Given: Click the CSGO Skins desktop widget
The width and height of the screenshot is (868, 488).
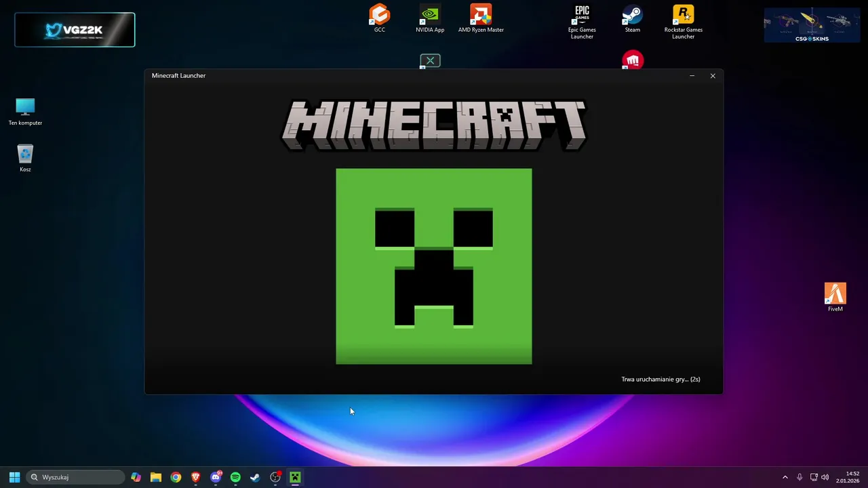Looking at the screenshot, I should point(812,25).
